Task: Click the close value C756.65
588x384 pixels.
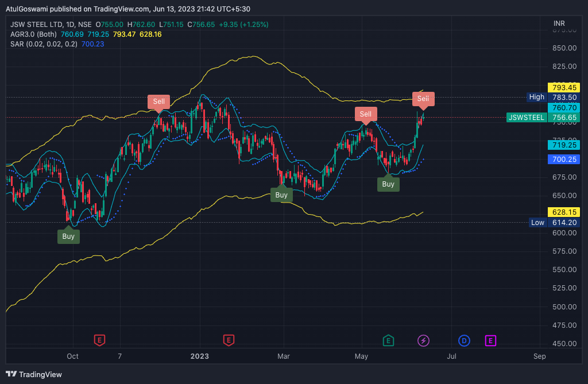Action: 202,24
